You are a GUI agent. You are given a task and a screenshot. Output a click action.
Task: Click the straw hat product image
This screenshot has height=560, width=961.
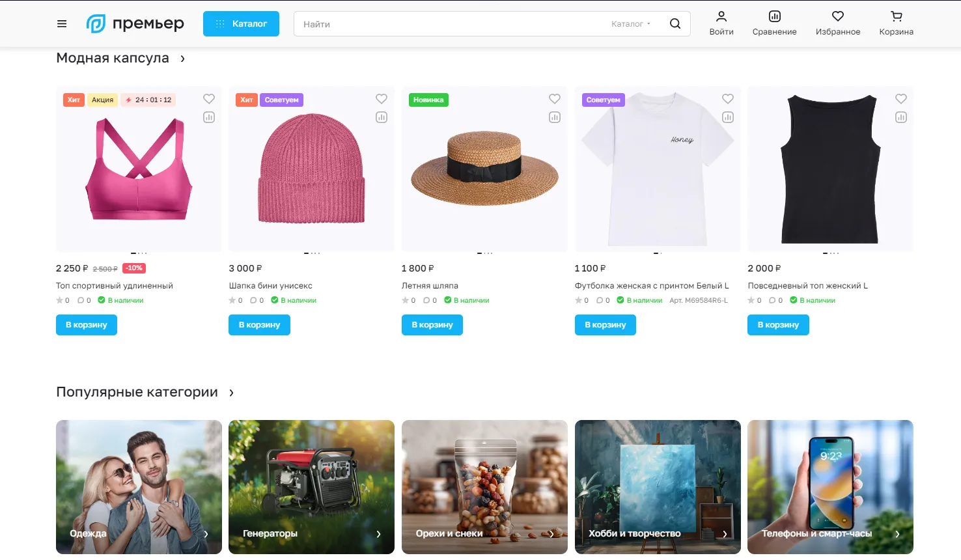click(x=484, y=169)
